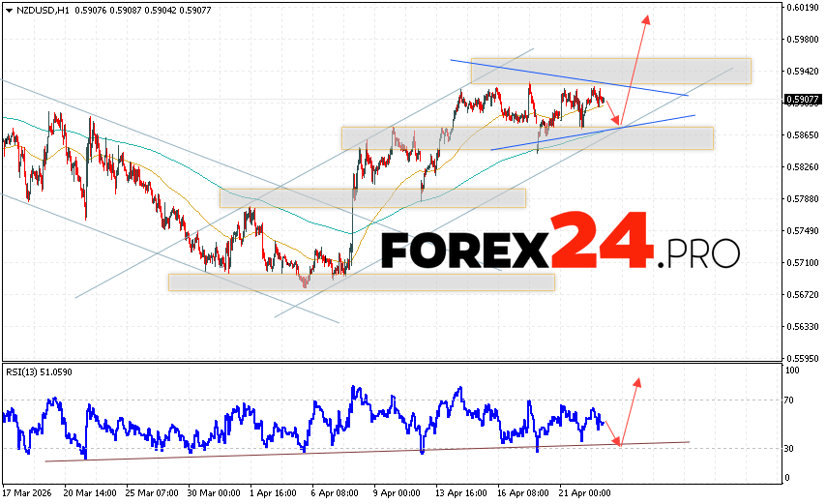This screenshot has width=826, height=504.
Task: Click the RSI 30 level label
Action: (x=791, y=448)
